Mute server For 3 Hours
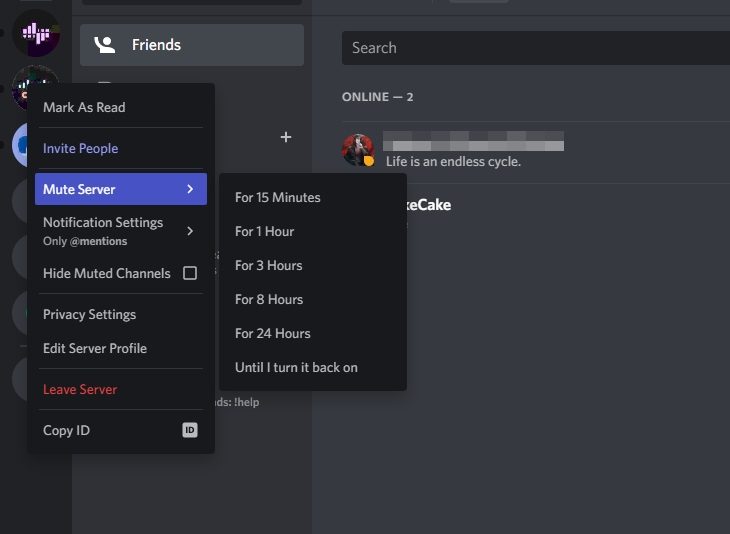The height and width of the screenshot is (534, 730). [313, 265]
